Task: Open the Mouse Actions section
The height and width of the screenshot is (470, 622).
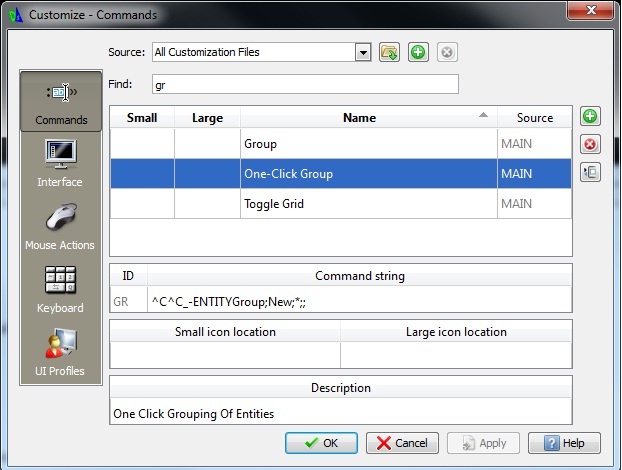Action: 61,227
